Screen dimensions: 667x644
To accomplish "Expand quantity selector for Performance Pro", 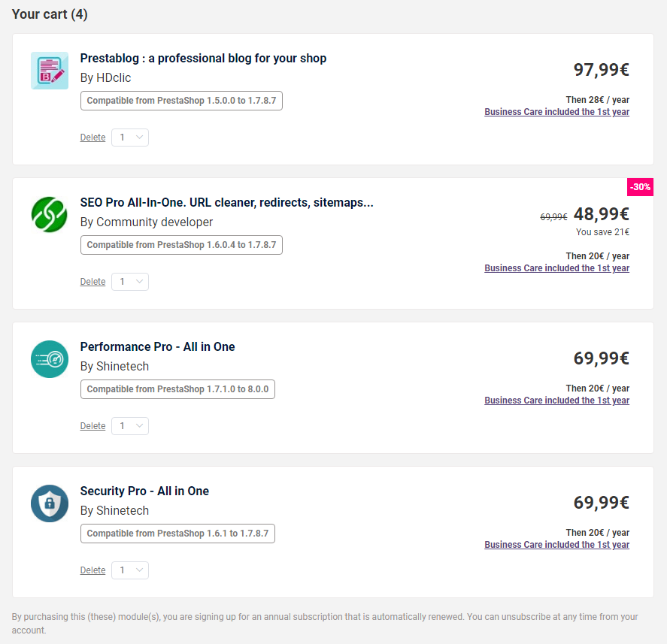I will (x=130, y=426).
